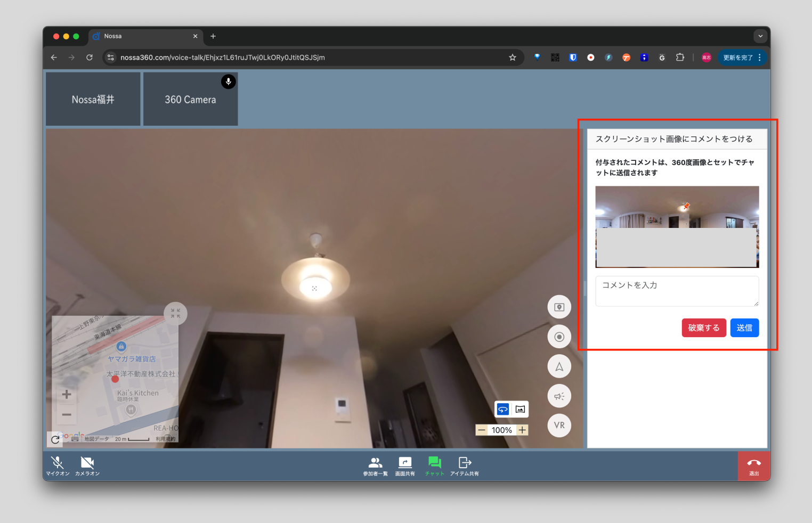Select the Nossa福井 participant tile
The image size is (812, 523).
click(93, 99)
